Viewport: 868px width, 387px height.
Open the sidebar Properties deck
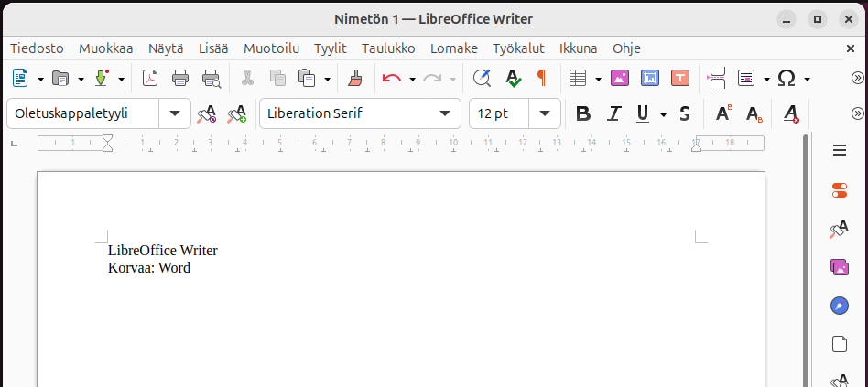tap(840, 190)
